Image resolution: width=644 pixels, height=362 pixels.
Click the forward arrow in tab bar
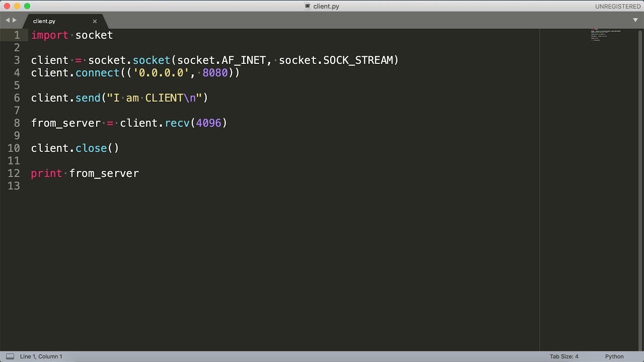point(15,20)
